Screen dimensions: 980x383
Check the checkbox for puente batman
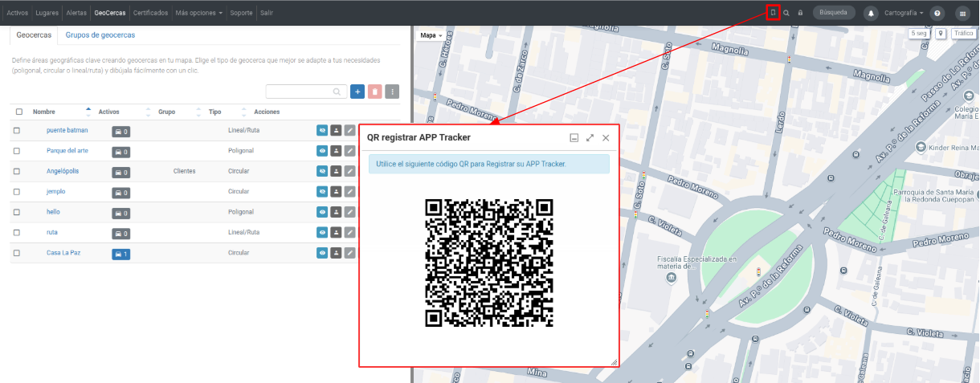click(x=16, y=130)
